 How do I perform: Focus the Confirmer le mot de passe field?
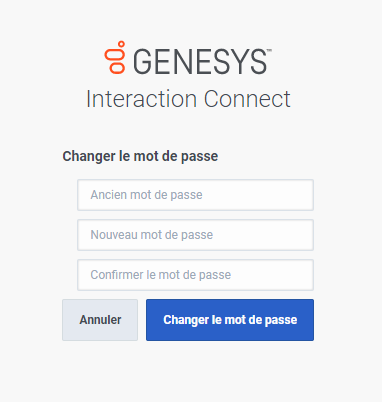click(x=195, y=275)
